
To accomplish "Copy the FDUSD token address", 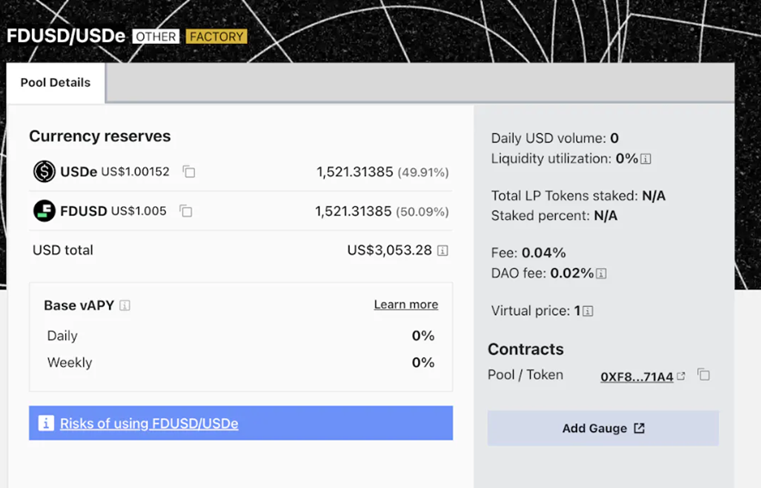I will [186, 211].
